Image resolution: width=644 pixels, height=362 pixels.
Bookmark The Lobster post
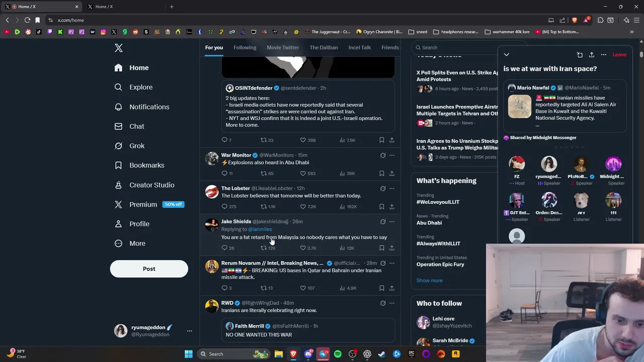point(382,207)
